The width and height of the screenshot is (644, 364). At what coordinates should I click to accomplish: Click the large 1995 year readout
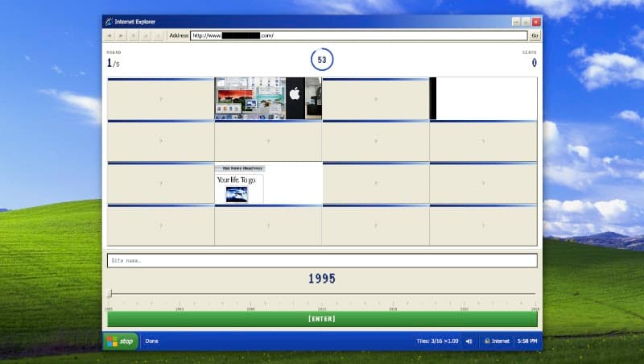click(322, 279)
